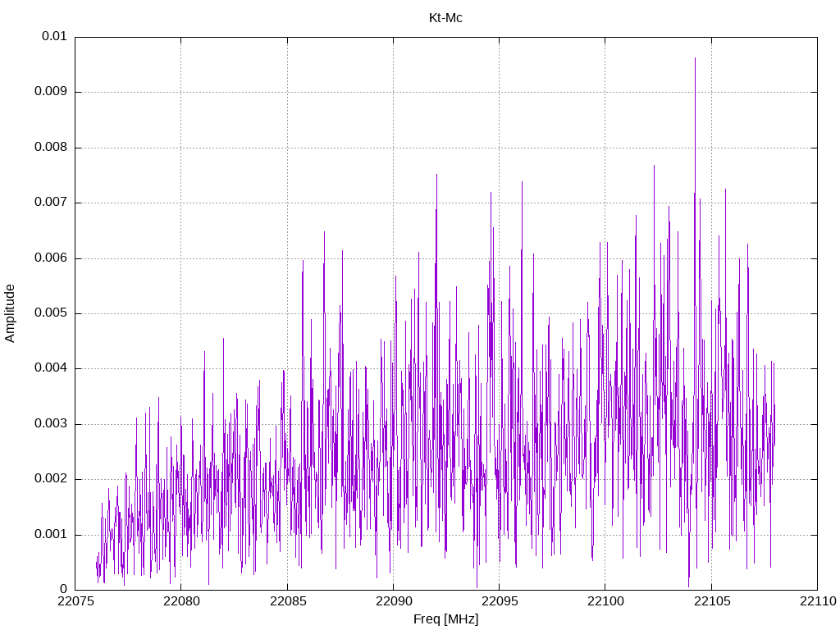Click the x-axis tick label 22110
Viewport: 840px width, 630px height.
tap(818, 601)
